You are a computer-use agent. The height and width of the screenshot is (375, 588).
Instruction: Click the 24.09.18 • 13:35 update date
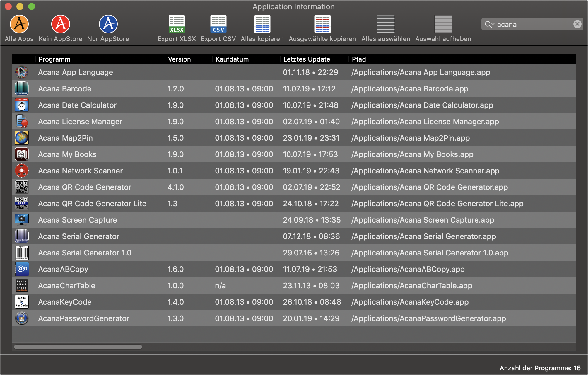click(312, 220)
